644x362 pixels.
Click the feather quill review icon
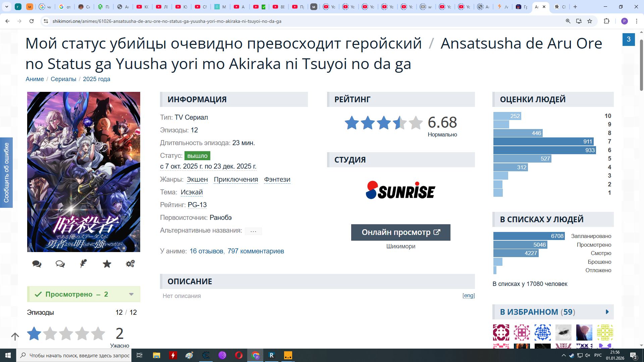pos(84,264)
